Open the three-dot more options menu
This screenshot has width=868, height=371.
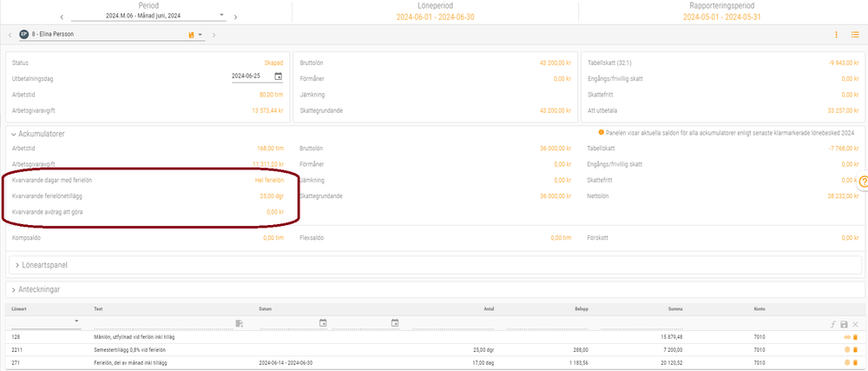coord(837,35)
